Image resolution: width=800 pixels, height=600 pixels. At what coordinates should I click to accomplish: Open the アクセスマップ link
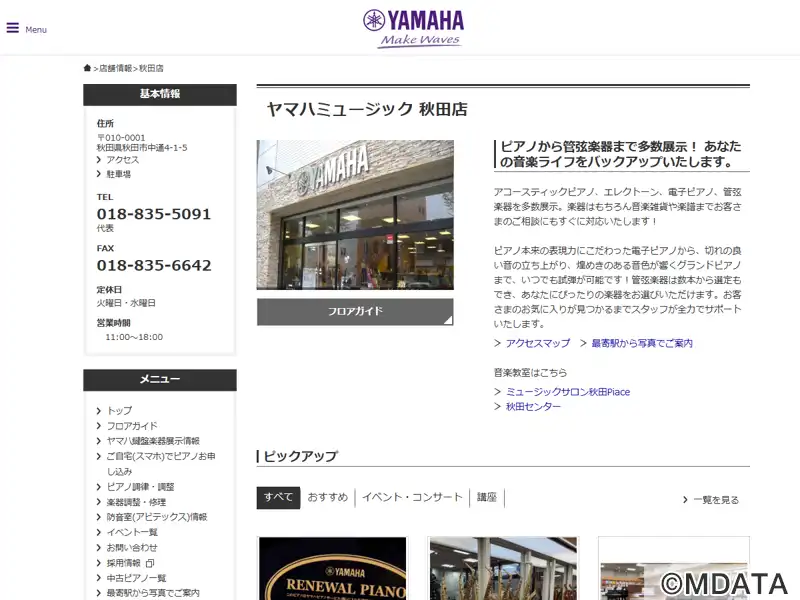[x=538, y=343]
